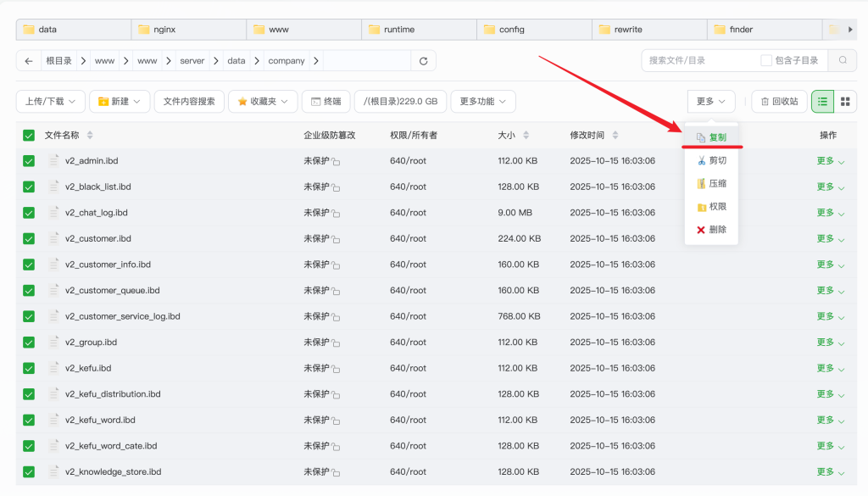Sort by 文件名称 column arrows

[90, 136]
